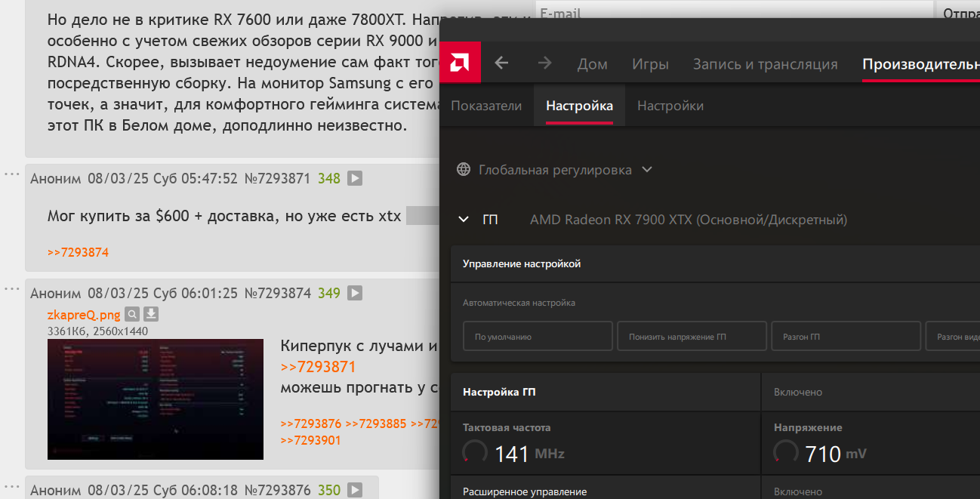Screen dimensions: 980x499
Task: Click the Управление настройкой heading
Action: [522, 263]
